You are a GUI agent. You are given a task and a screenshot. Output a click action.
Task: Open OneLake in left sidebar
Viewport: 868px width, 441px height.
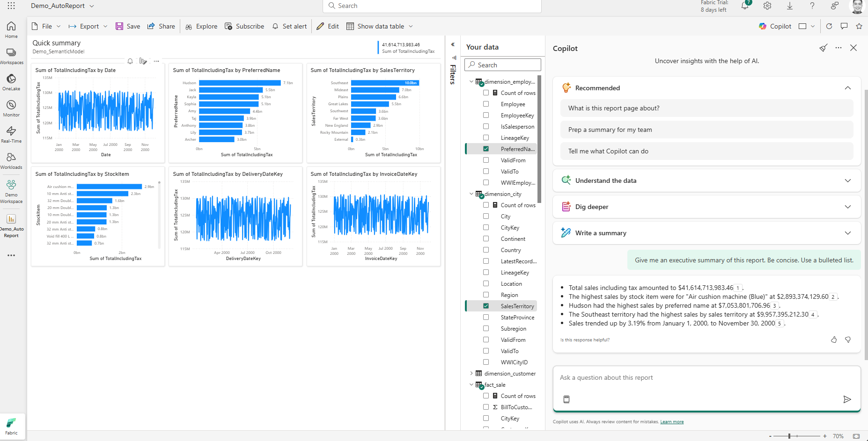pos(11,82)
